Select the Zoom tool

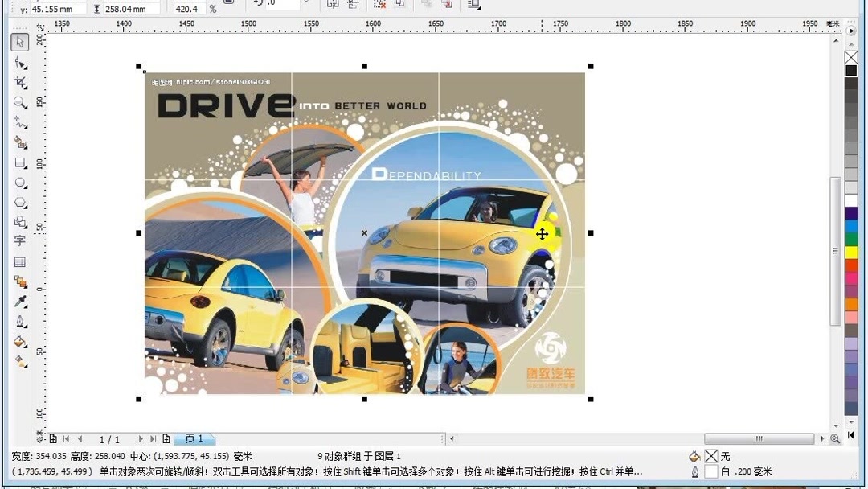19,103
